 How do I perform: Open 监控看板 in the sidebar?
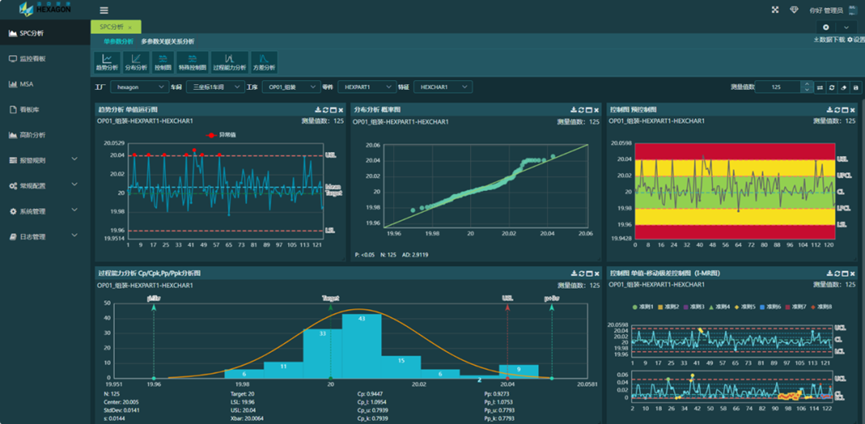click(x=33, y=59)
